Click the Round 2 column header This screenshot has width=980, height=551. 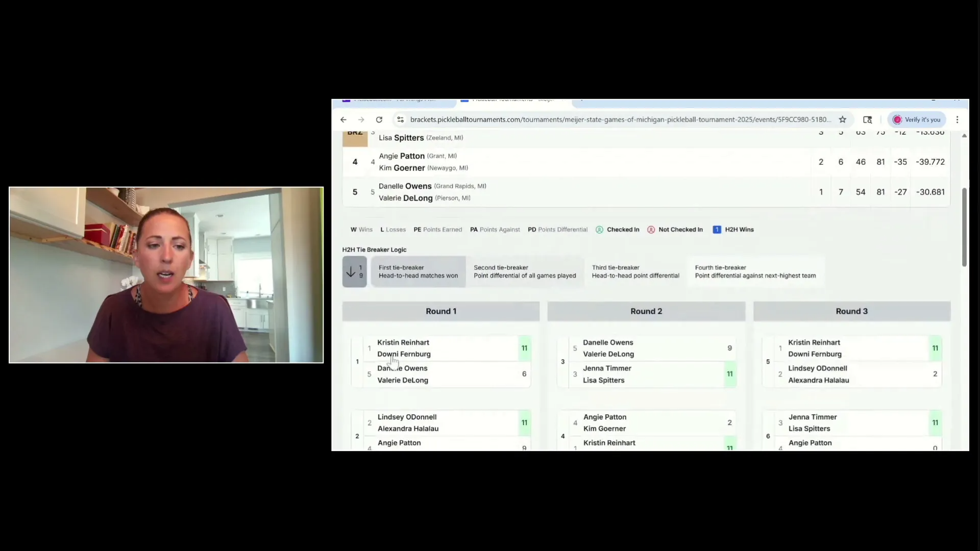coord(646,311)
